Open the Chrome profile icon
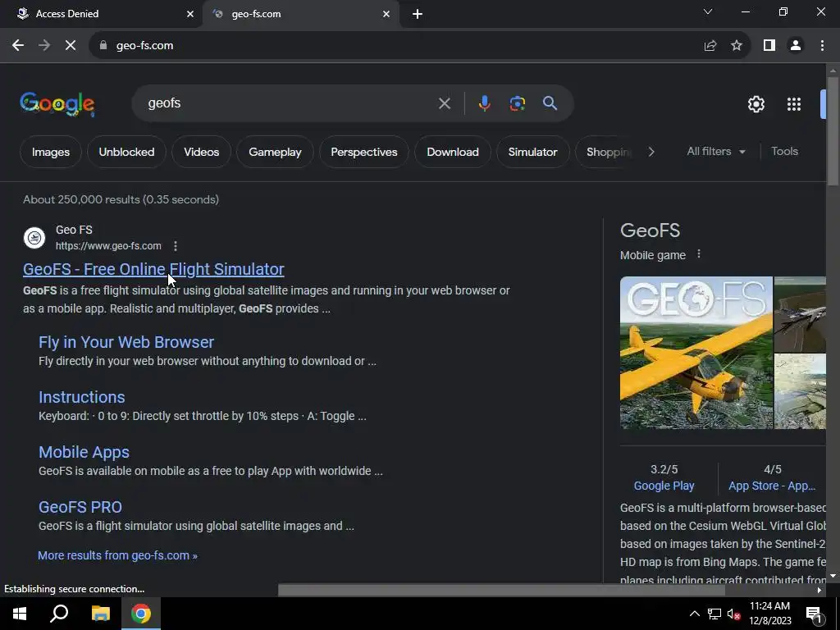 [796, 46]
